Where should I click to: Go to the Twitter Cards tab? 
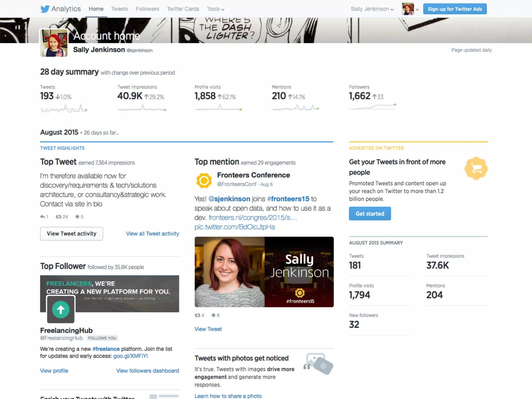coord(183,9)
